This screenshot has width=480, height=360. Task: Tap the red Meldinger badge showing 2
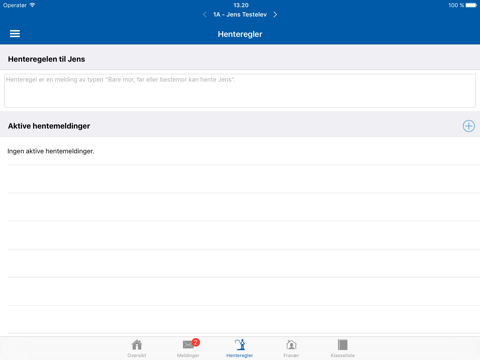pos(196,342)
